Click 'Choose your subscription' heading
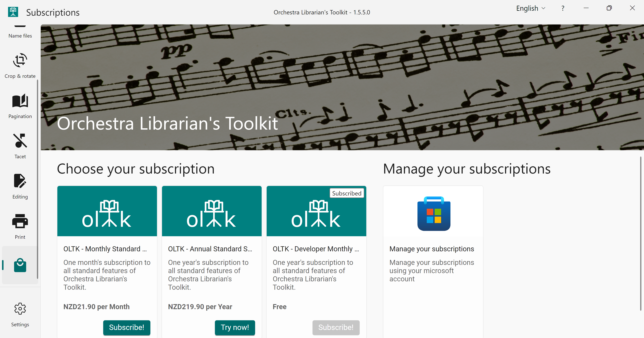The width and height of the screenshot is (644, 338). pyautogui.click(x=136, y=169)
